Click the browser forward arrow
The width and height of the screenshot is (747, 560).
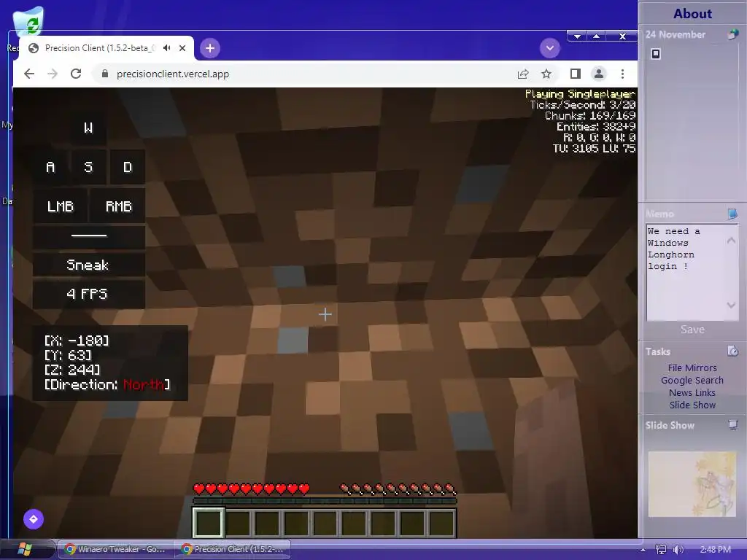(x=53, y=74)
